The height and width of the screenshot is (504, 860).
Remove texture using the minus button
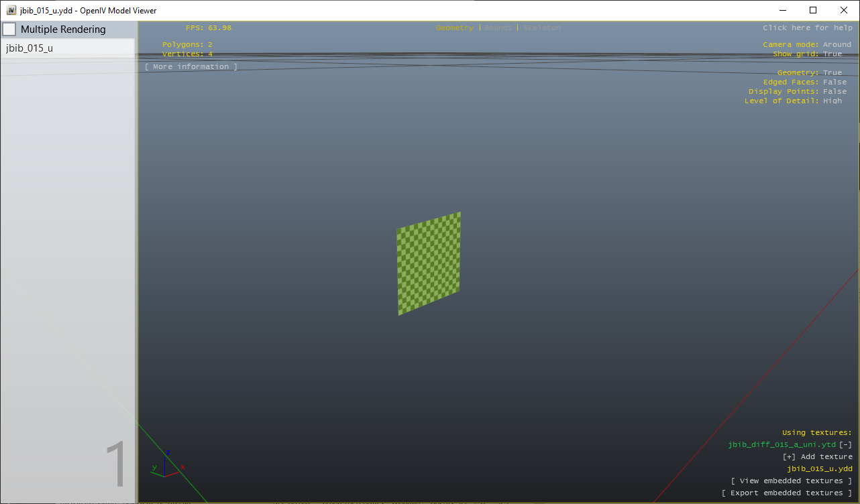pos(847,444)
